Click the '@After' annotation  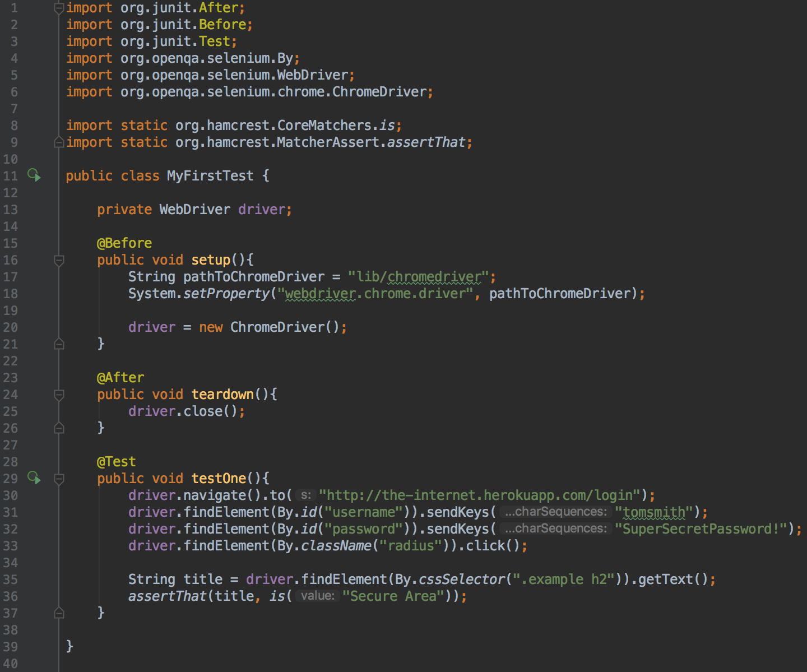[x=120, y=378]
